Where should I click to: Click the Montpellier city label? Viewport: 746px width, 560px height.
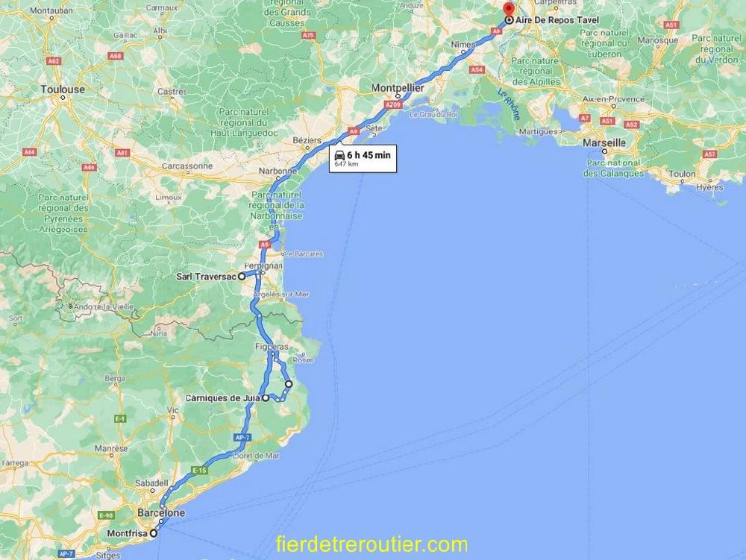398,88
